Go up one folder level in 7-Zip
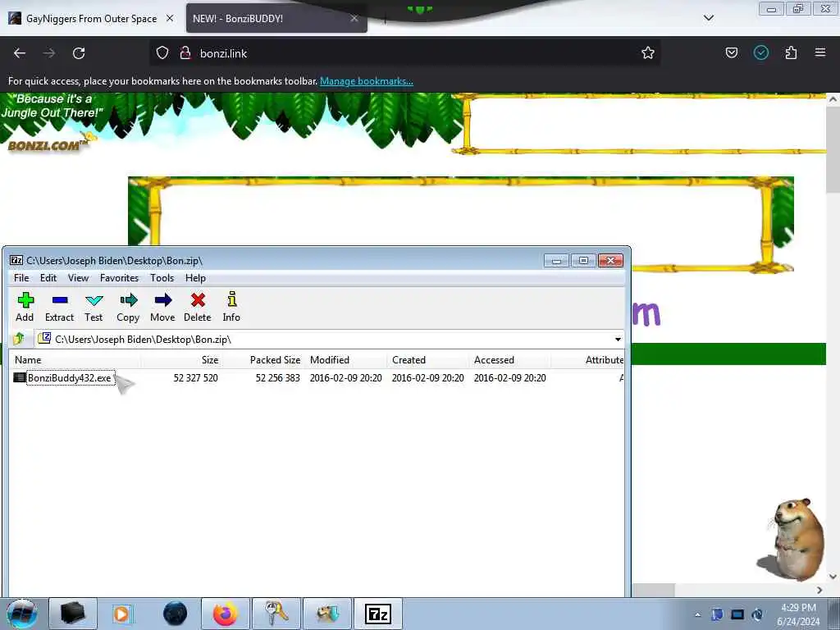This screenshot has width=840, height=630. pyautogui.click(x=20, y=339)
